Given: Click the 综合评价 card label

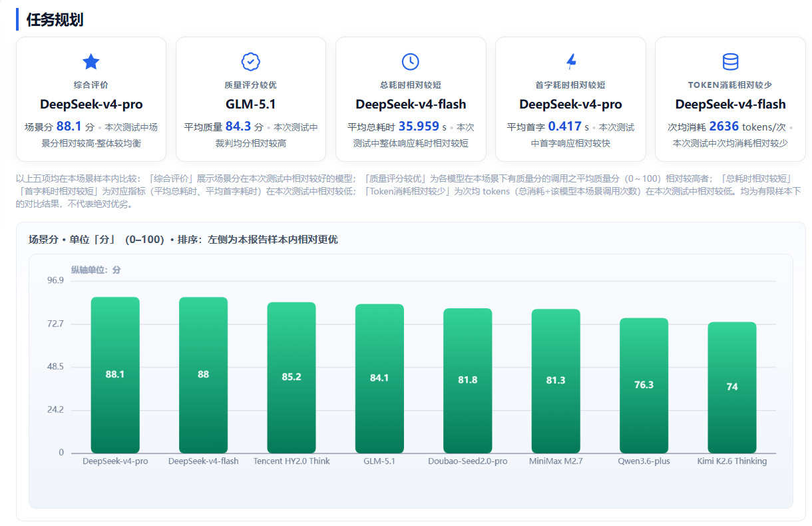Looking at the screenshot, I should [x=91, y=85].
